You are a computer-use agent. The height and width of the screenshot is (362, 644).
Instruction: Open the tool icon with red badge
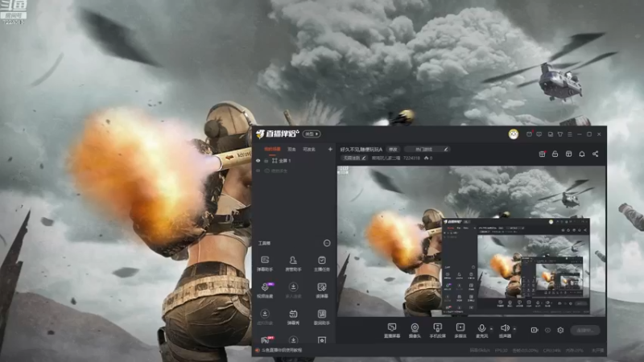click(x=266, y=339)
